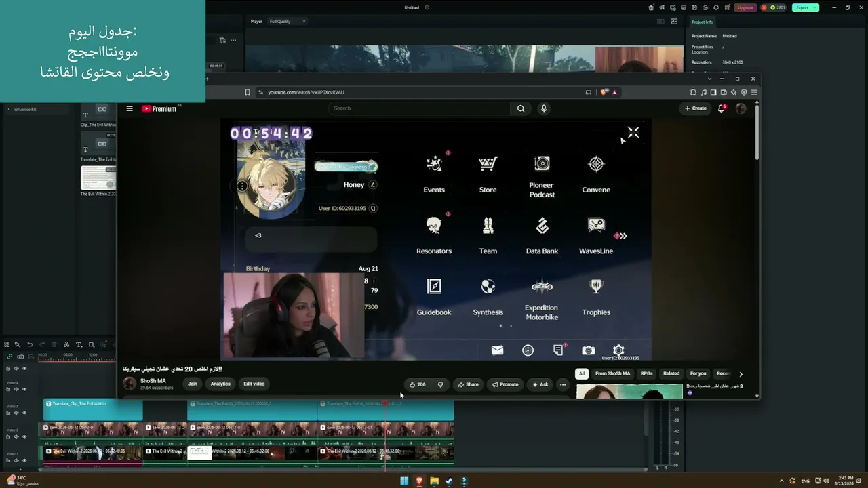
Task: Focus the YouTube Search field
Action: tap(419, 108)
